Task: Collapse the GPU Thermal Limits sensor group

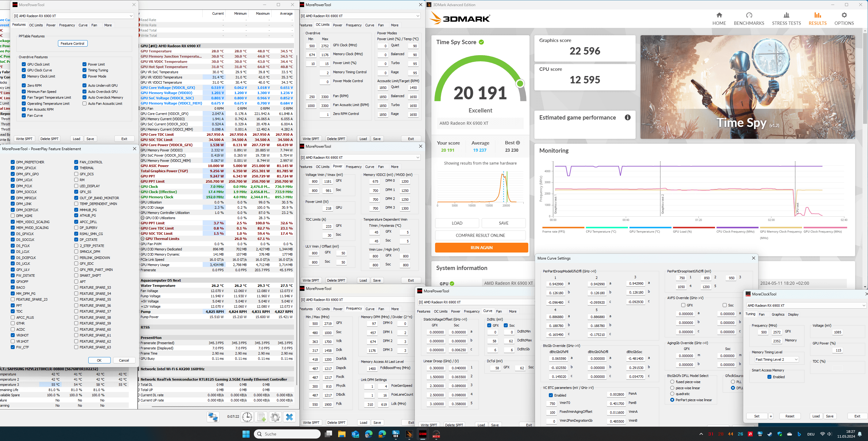Action: (143, 239)
